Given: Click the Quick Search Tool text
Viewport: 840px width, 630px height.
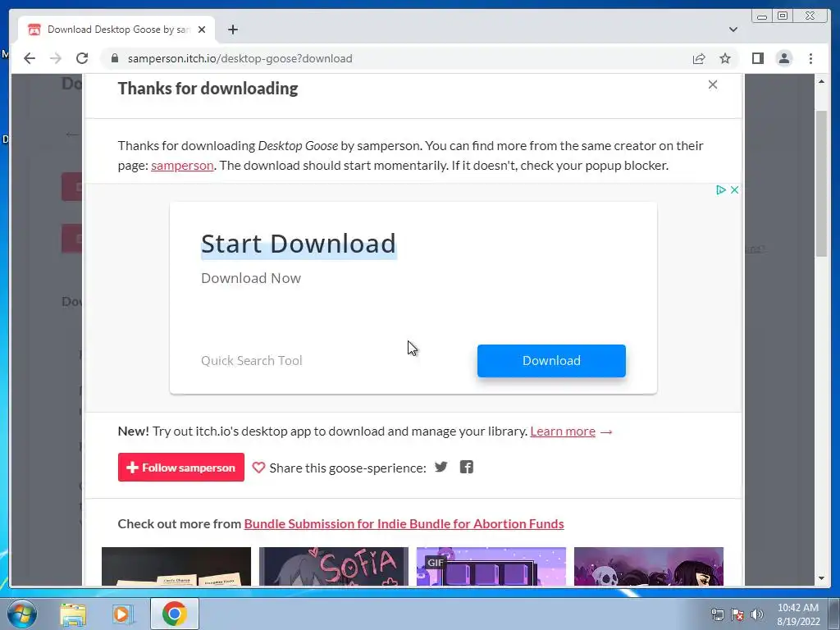Looking at the screenshot, I should [251, 361].
